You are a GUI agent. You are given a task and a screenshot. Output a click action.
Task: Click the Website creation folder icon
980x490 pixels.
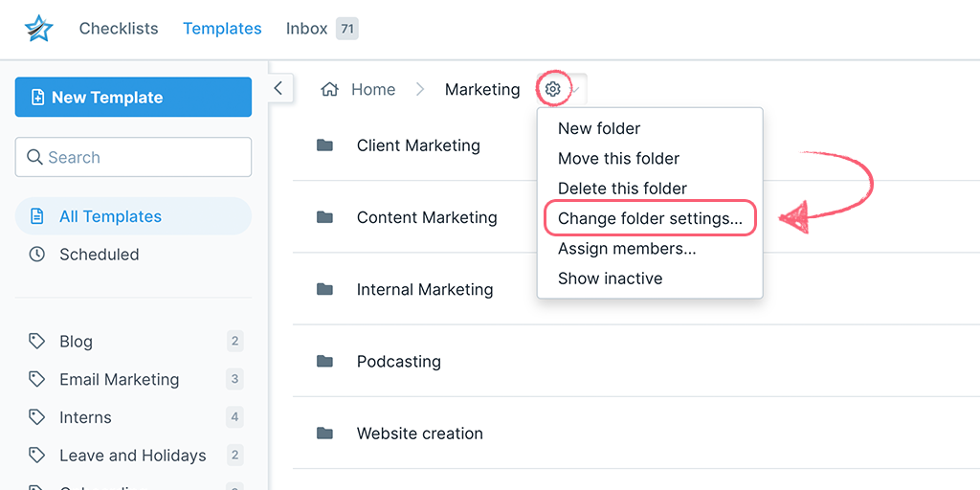pos(324,433)
